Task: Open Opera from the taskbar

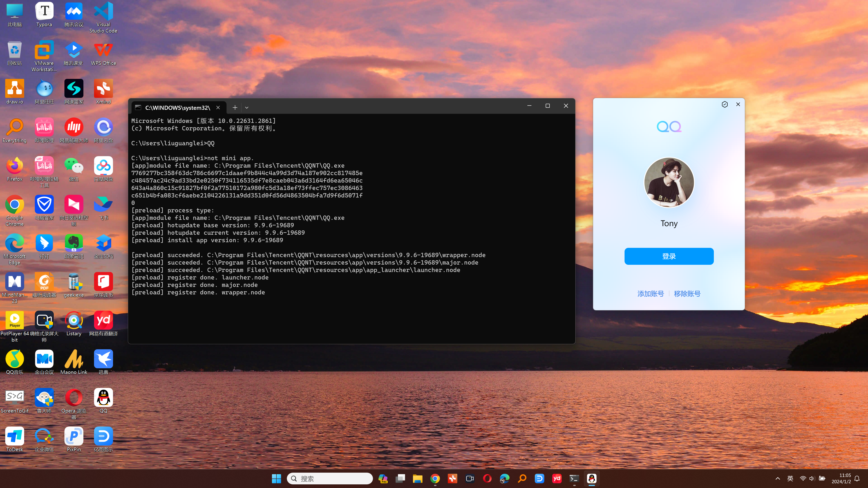Action: coord(487,479)
